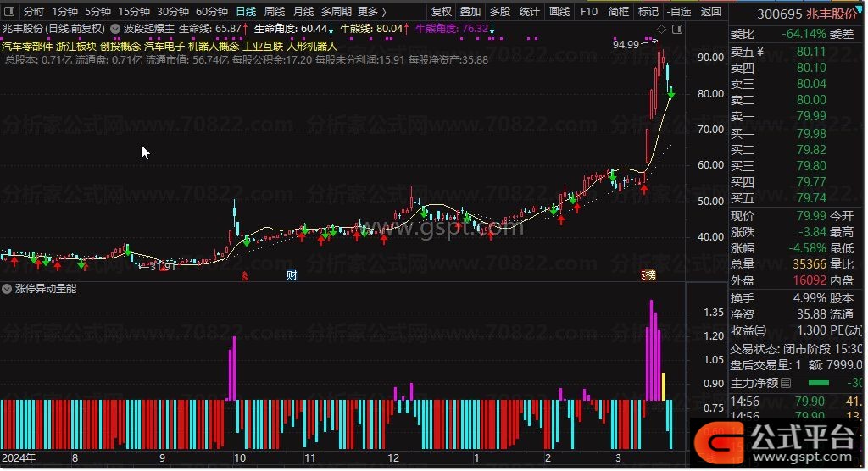Expand the 更多 periods menu

(372, 11)
